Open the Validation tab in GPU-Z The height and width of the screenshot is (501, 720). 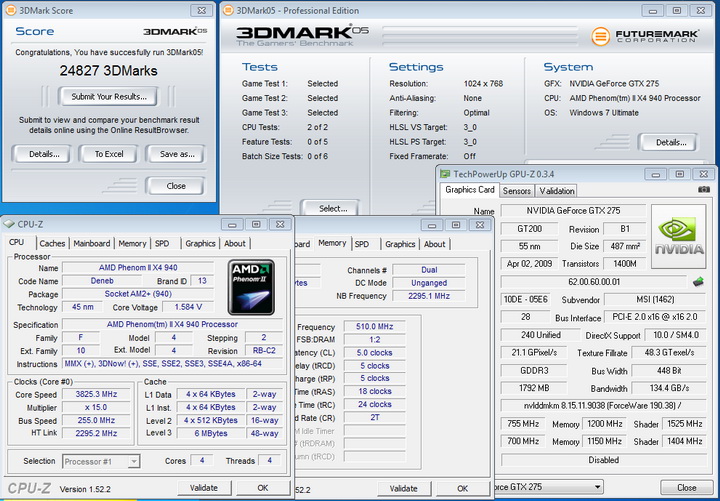[557, 191]
